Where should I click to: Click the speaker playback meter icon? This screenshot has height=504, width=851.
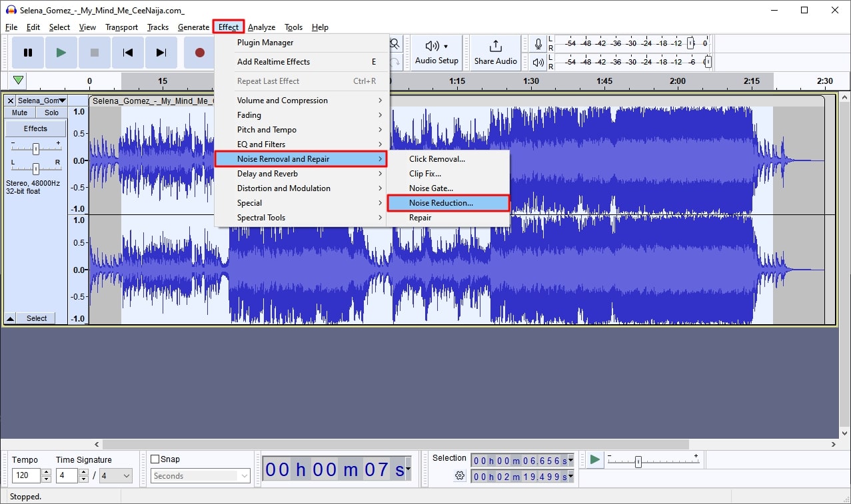pyautogui.click(x=538, y=62)
